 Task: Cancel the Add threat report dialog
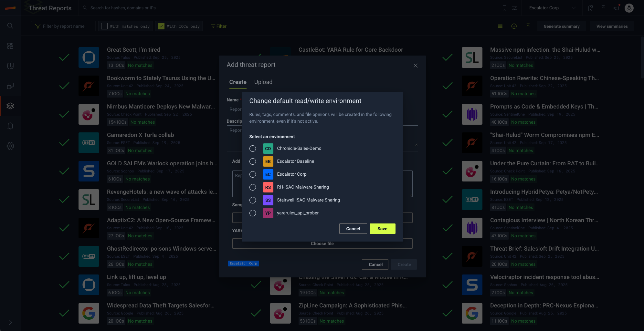click(x=375, y=264)
